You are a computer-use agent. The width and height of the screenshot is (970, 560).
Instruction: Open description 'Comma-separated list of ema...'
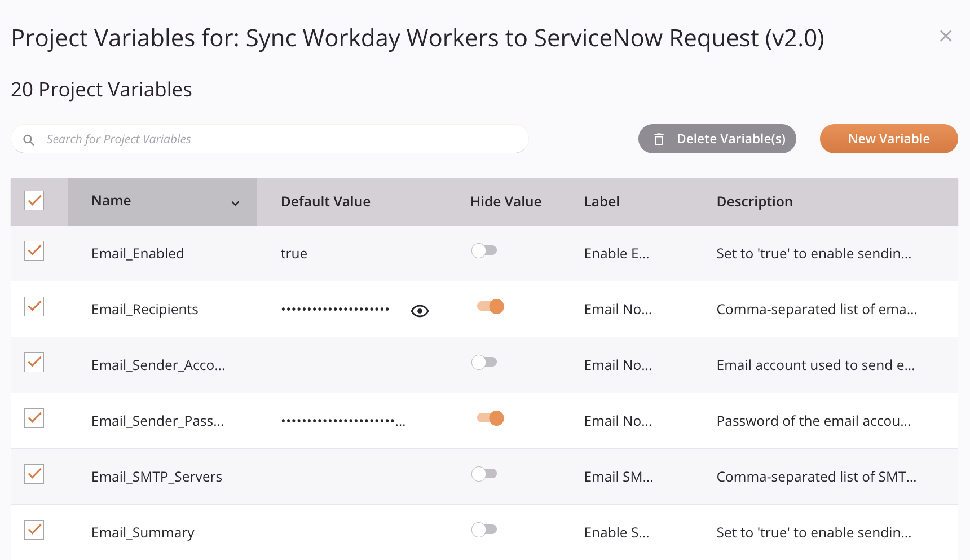[817, 309]
